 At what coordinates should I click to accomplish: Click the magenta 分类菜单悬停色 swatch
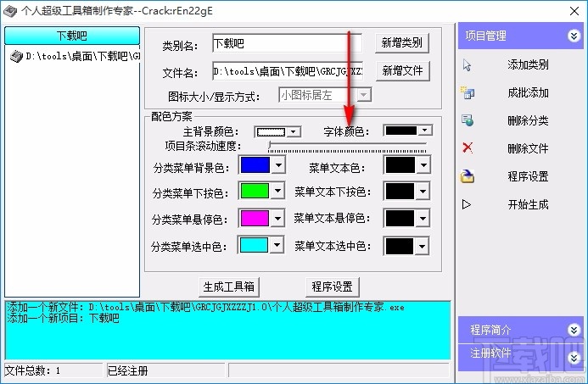pos(255,219)
